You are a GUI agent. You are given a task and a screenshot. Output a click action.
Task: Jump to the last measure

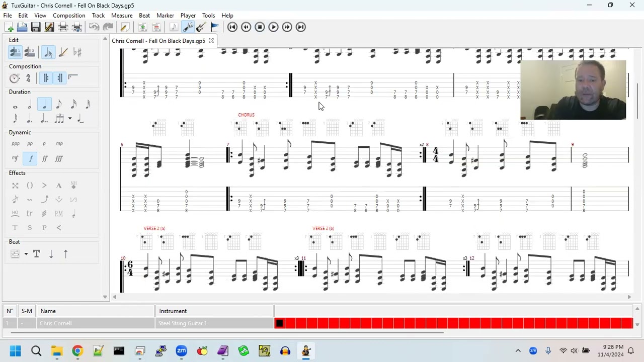(x=300, y=27)
